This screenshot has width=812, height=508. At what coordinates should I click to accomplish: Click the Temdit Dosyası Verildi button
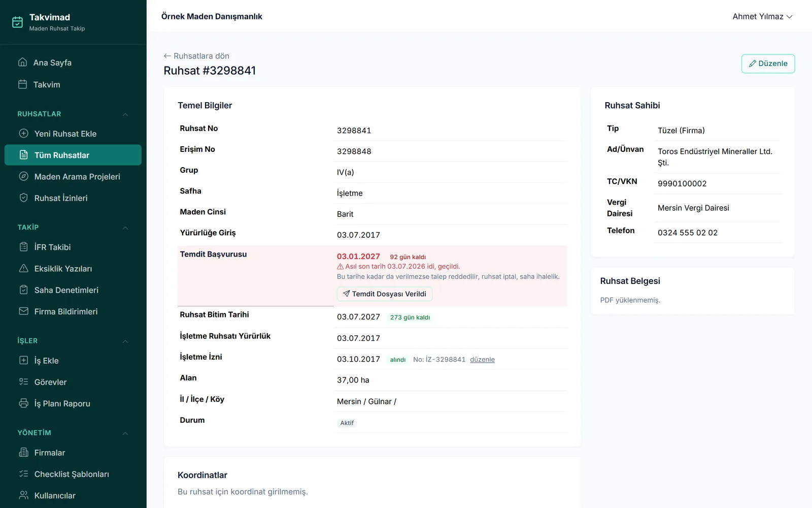385,294
